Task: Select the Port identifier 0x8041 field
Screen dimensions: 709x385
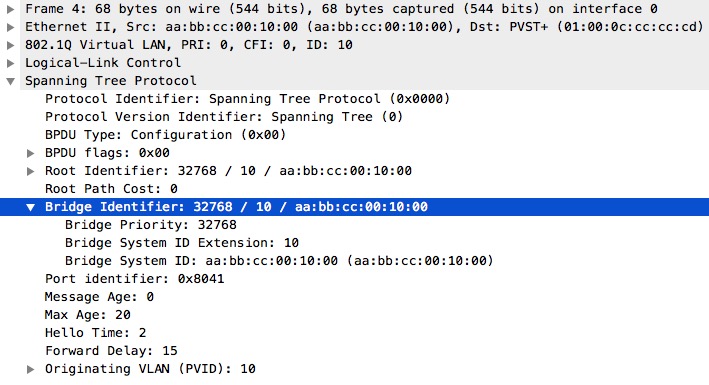Action: click(x=134, y=279)
